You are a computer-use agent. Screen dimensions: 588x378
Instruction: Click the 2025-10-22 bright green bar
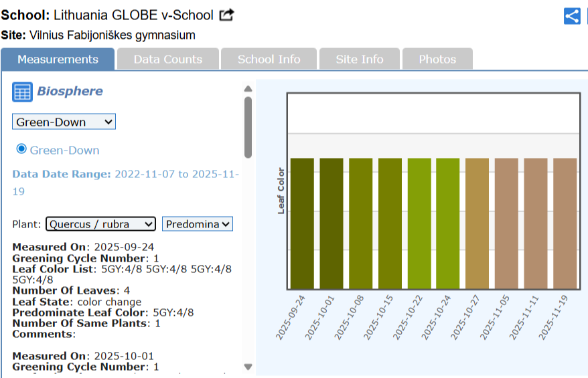coord(419,223)
